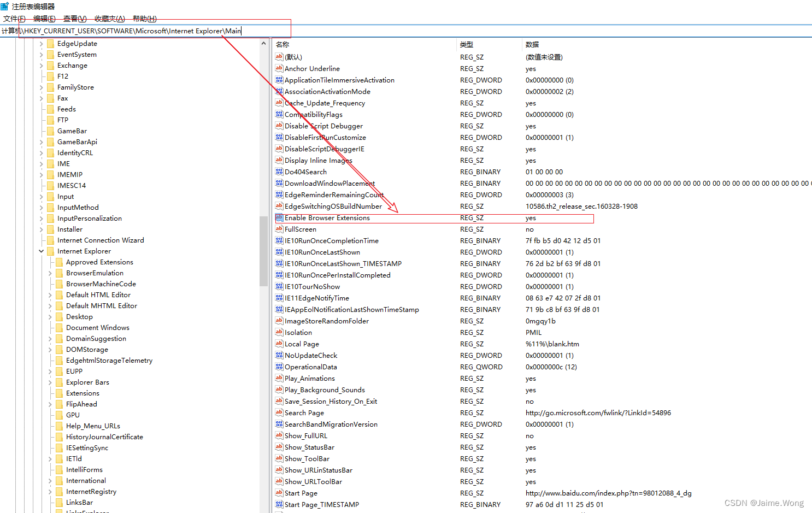Click the icon of Search Page entry

[279, 412]
